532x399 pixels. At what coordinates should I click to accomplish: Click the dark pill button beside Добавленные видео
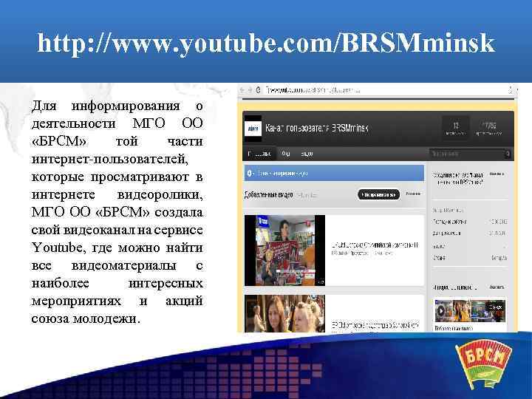pos(378,194)
